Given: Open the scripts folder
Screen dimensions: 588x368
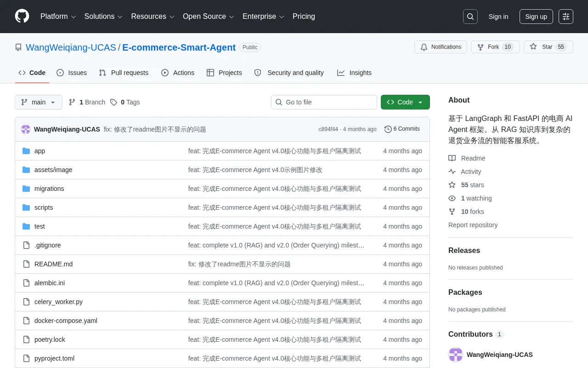Looking at the screenshot, I should tap(44, 207).
